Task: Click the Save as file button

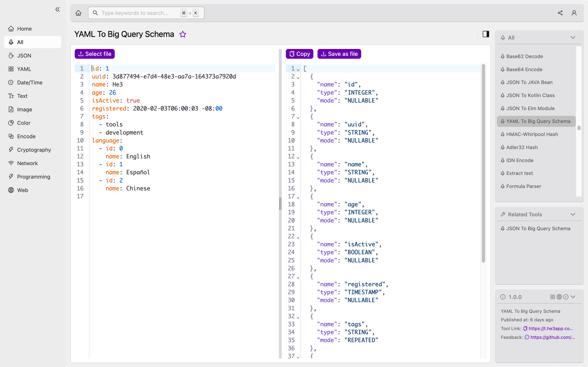Action: click(x=339, y=54)
